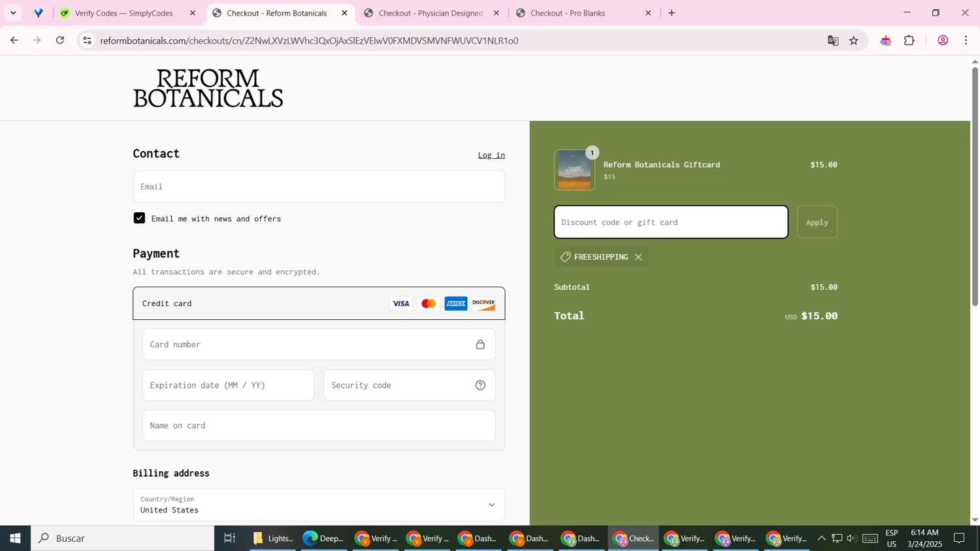Image resolution: width=980 pixels, height=551 pixels.
Task: Open the touch keyboard tray icon
Action: pyautogui.click(x=870, y=539)
